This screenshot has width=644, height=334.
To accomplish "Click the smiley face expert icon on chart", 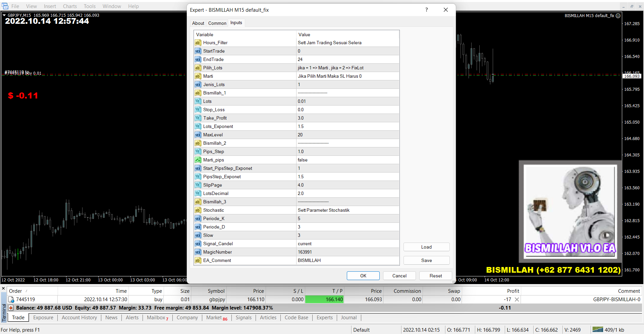I will (618, 16).
